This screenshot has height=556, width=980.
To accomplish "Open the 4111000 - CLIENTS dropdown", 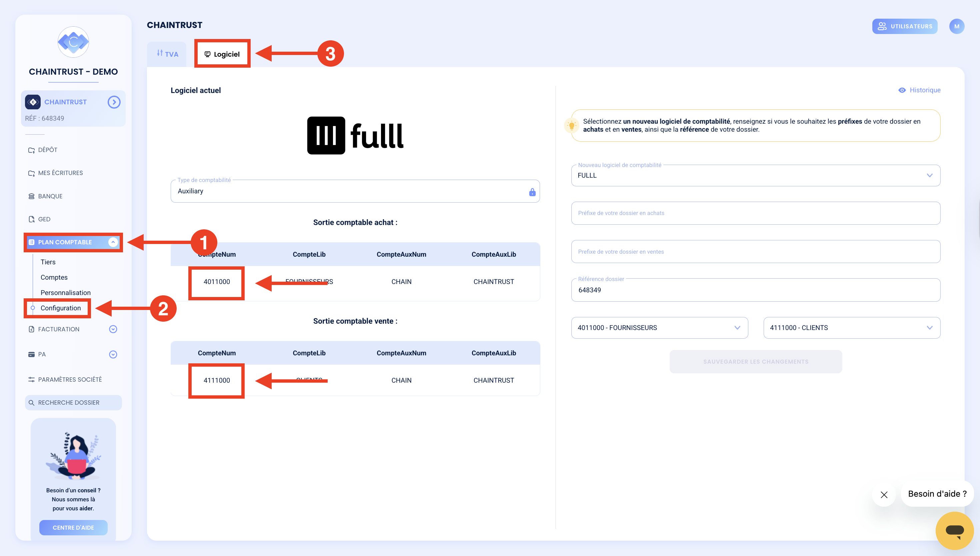I will (852, 328).
